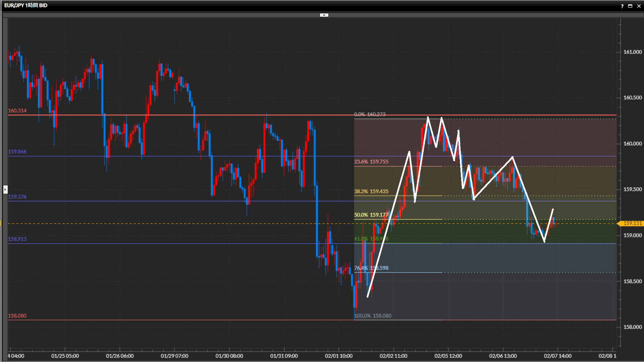The width and height of the screenshot is (644, 362).
Task: Select the 0.0% 160.273 Fibonacci label
Action: click(370, 114)
